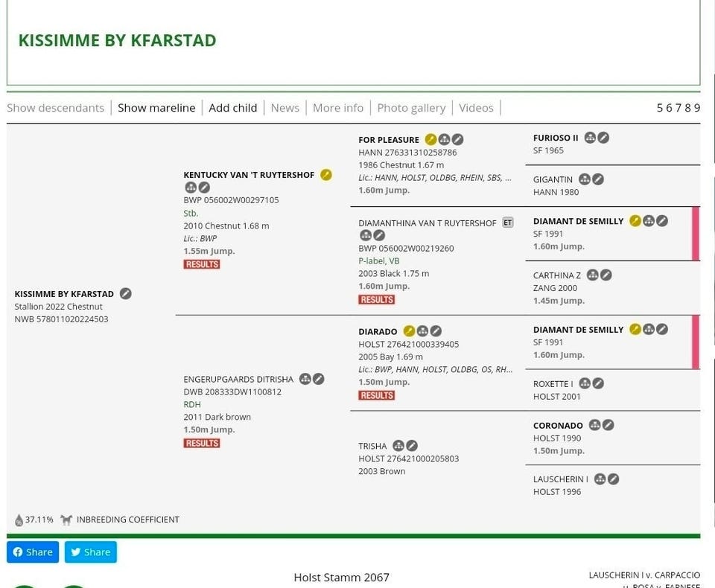Screen dimensions: 715x588
Task: Edit Diarado using the pencil icon
Action: click(x=436, y=331)
